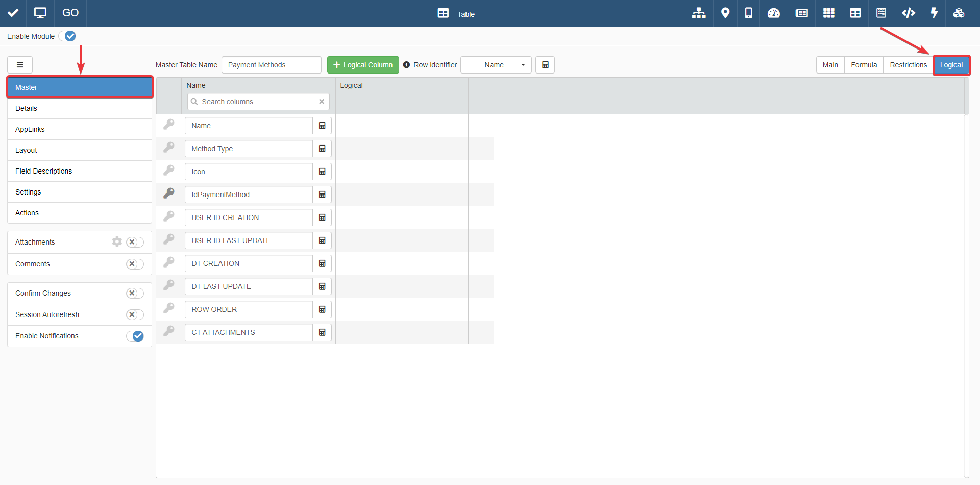Viewport: 980px width, 485px height.
Task: Turn on Session Autorefresh switch
Action: click(135, 314)
